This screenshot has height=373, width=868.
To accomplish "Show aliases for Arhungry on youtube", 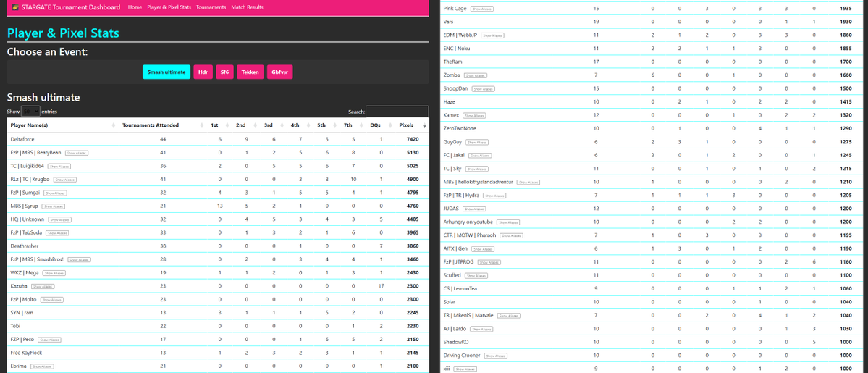I will pyautogui.click(x=508, y=222).
